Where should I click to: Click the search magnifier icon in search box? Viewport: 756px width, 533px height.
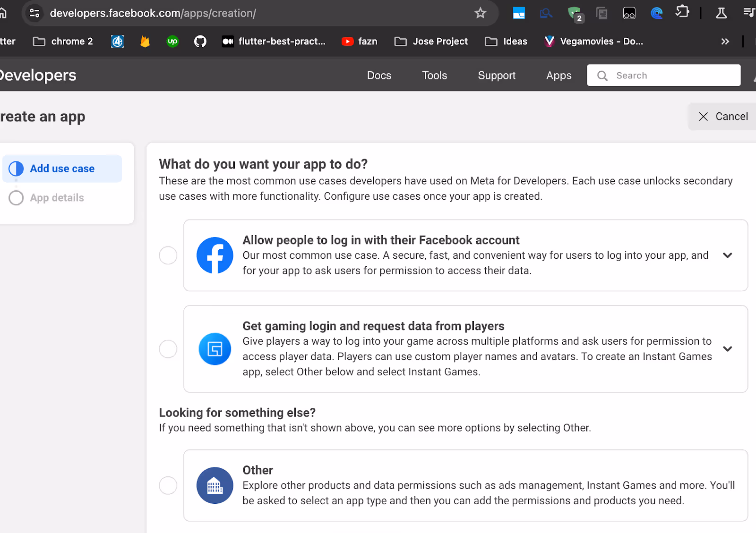(x=602, y=76)
